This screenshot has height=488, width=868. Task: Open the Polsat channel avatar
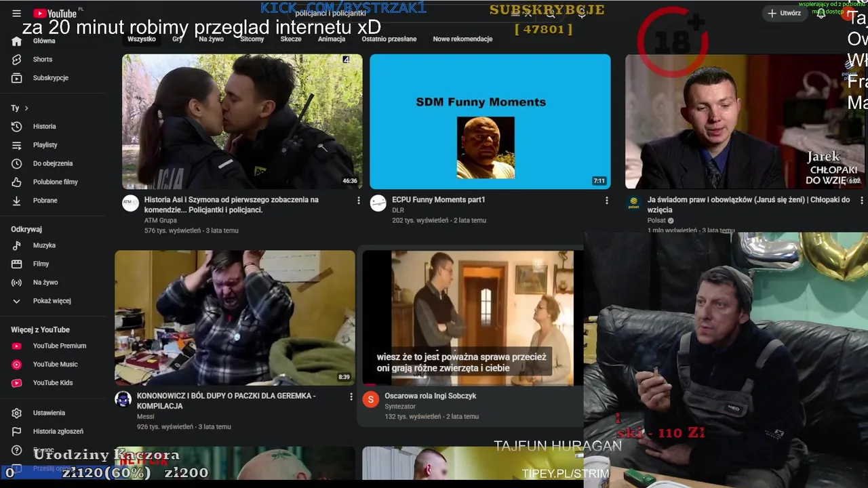[x=634, y=203]
